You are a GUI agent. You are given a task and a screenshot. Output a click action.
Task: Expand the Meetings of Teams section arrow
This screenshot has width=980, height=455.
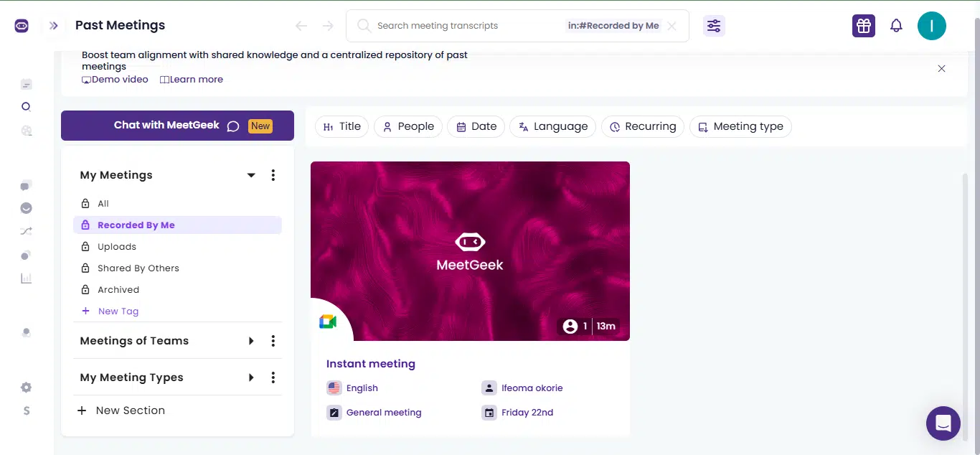[251, 341]
